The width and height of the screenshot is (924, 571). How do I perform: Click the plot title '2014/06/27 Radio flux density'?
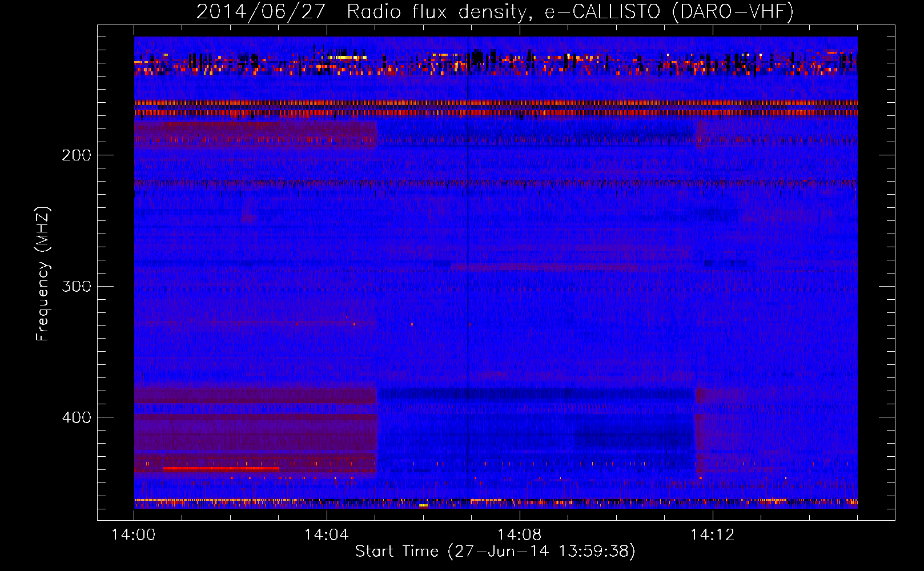click(361, 11)
